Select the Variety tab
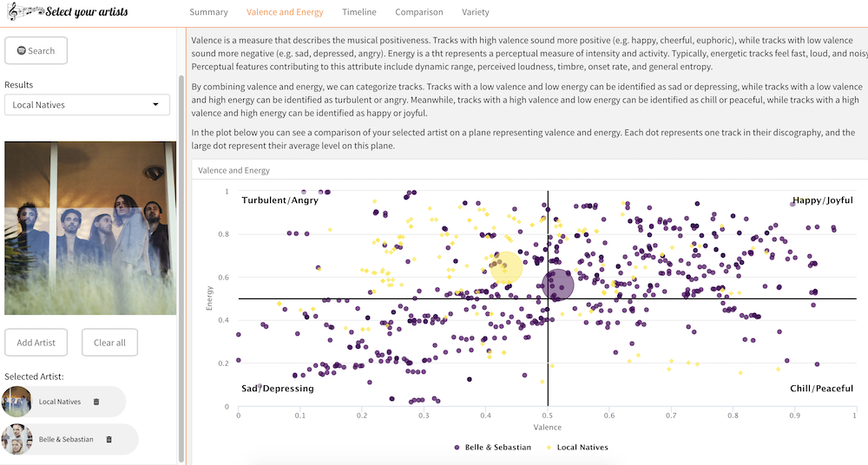Image resolution: width=868 pixels, height=465 pixels. pos(476,12)
